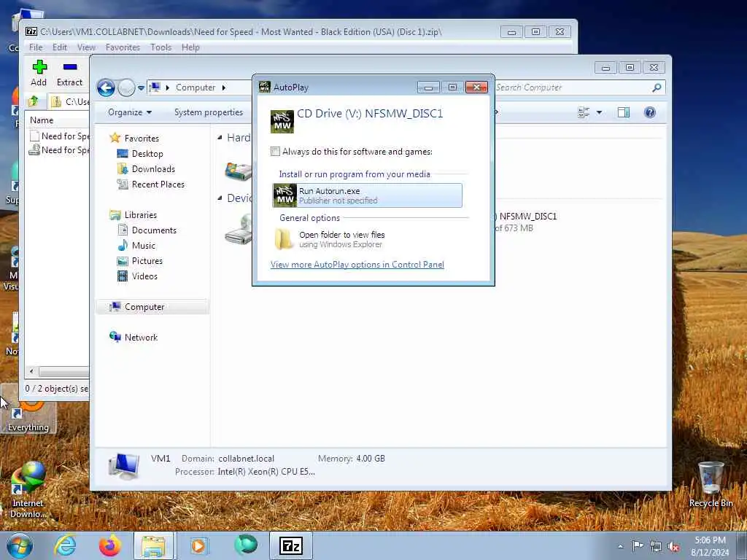Open the Favorites menu in 7-Zip
Viewport: 747px width, 560px height.
tap(123, 47)
